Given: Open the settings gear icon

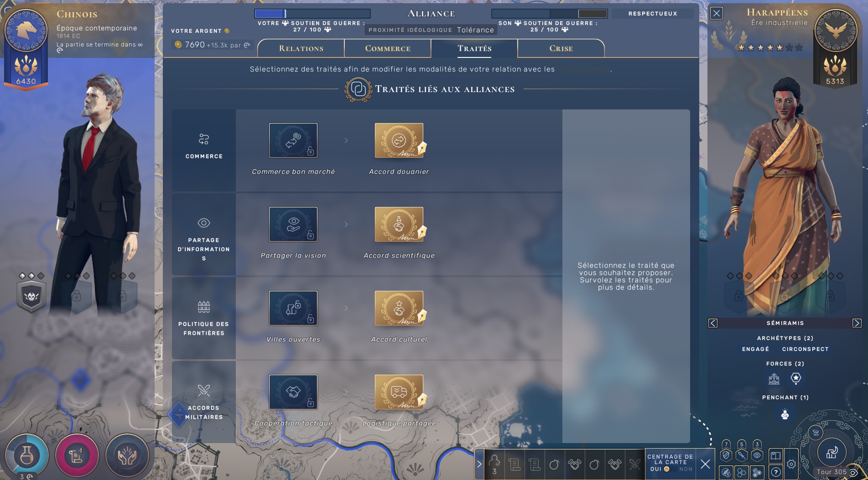Looking at the screenshot, I should tap(791, 464).
